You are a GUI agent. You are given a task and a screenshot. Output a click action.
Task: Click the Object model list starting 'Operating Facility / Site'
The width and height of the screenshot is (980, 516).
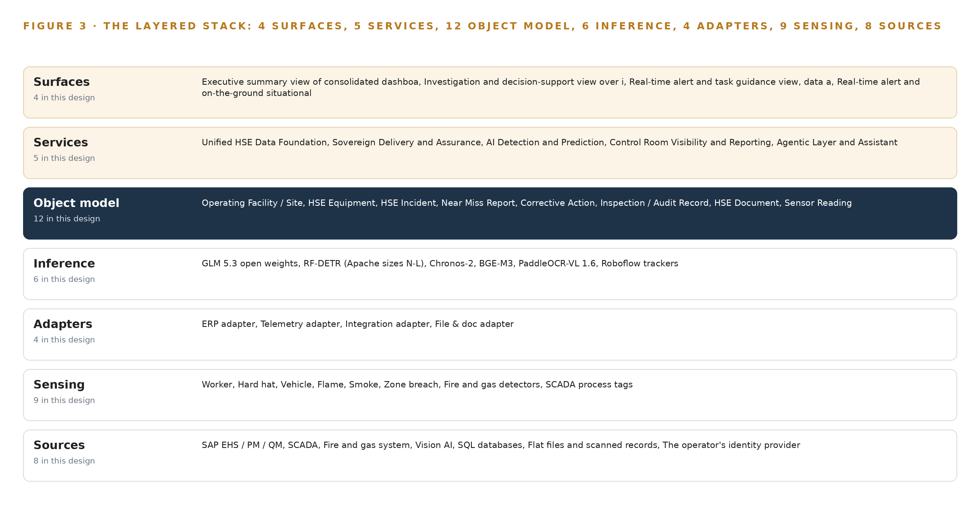tap(527, 203)
